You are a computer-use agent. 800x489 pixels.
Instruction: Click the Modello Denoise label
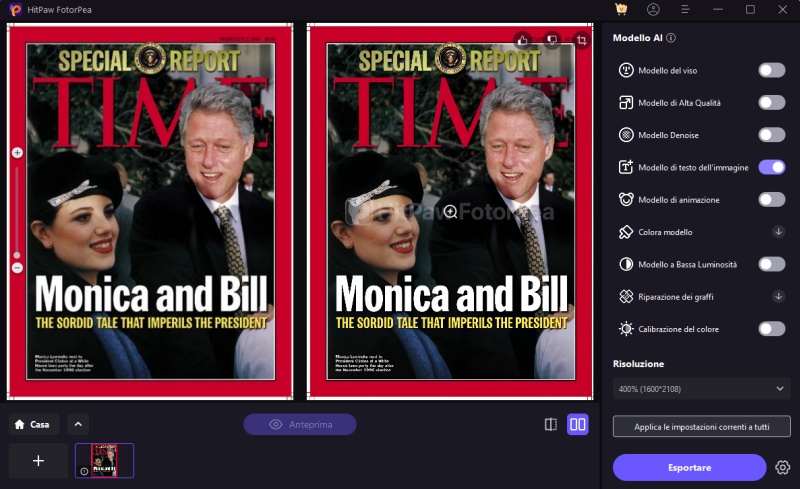point(668,135)
